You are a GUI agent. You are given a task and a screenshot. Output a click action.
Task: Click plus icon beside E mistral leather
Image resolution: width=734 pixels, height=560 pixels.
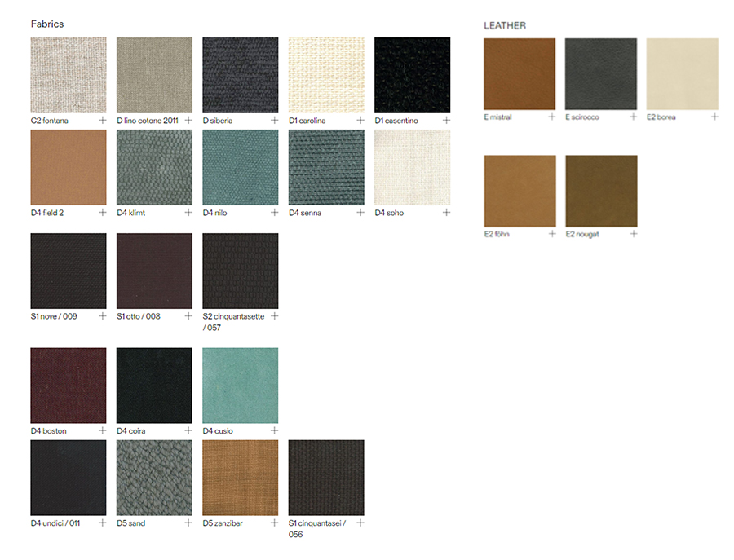coord(552,117)
